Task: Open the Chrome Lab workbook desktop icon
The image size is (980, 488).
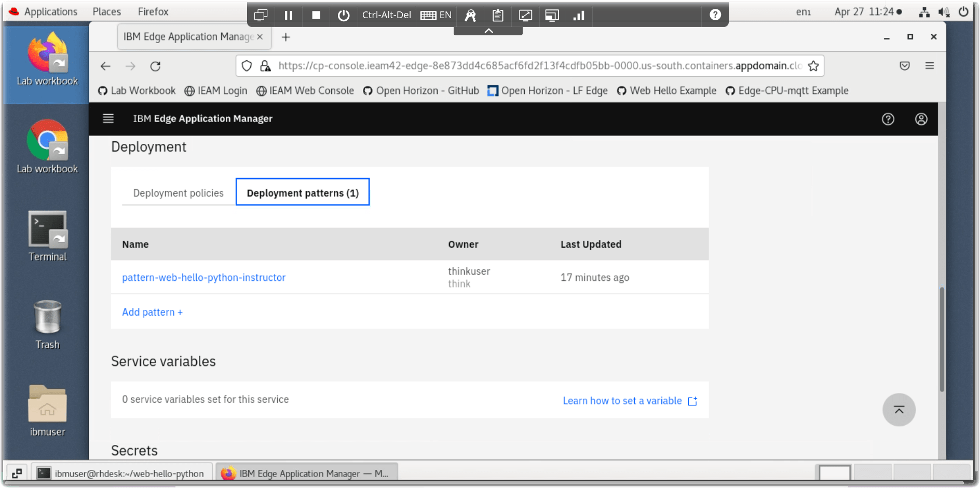Action: coord(47,147)
